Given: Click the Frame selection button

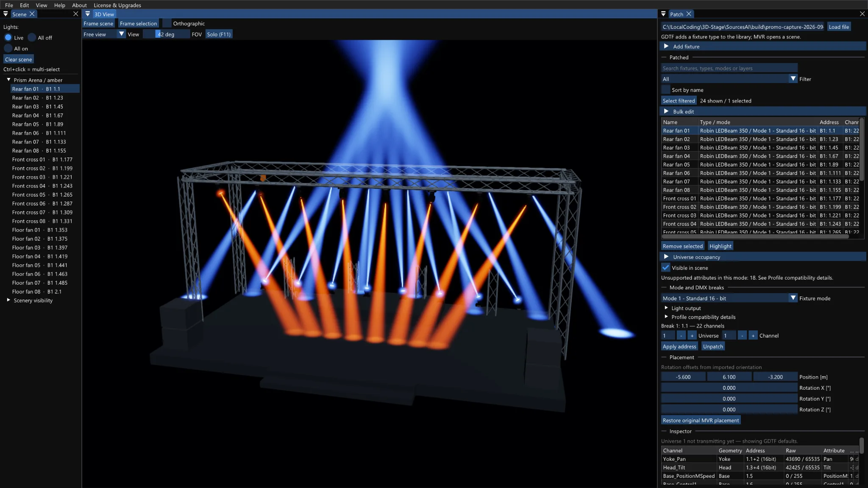Looking at the screenshot, I should (x=138, y=24).
